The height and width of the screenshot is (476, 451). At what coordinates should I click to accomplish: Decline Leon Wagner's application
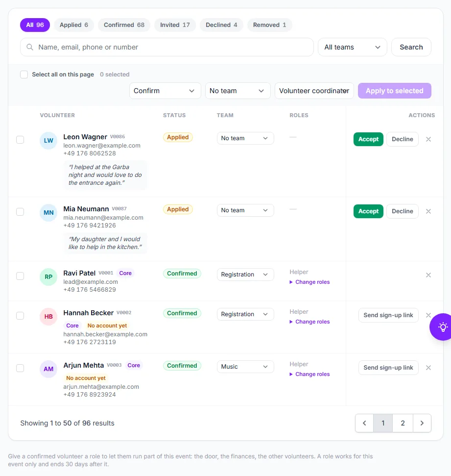pos(403,139)
